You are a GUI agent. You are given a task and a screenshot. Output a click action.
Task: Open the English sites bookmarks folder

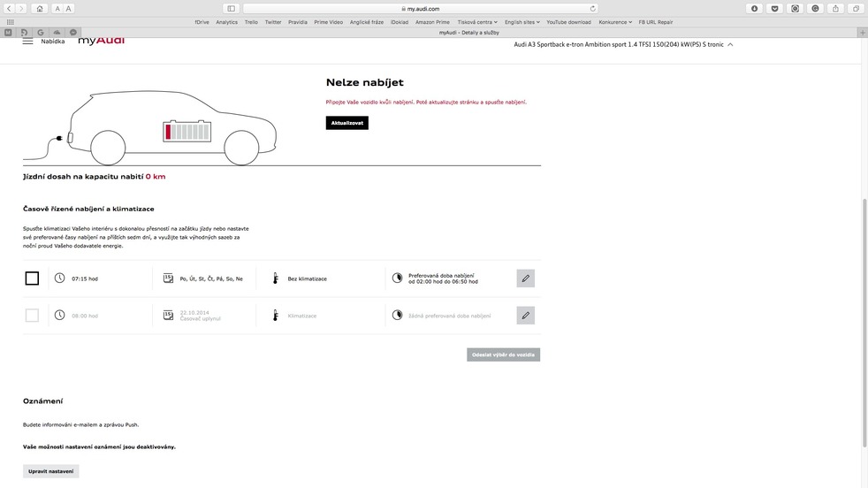point(522,22)
